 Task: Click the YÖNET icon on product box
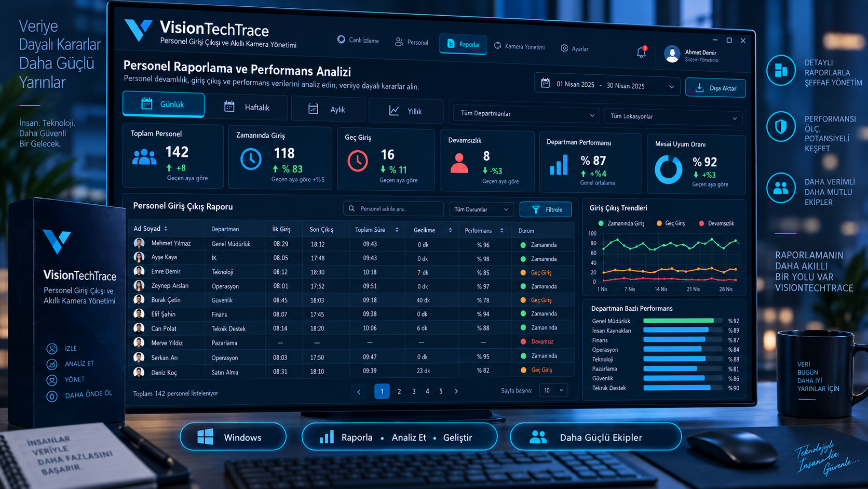pyautogui.click(x=51, y=380)
